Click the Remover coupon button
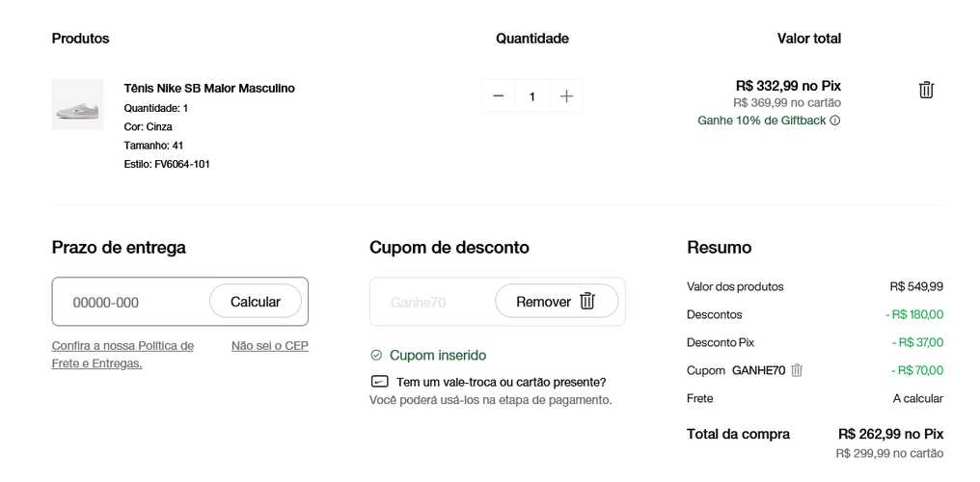The height and width of the screenshot is (482, 980). 557,302
